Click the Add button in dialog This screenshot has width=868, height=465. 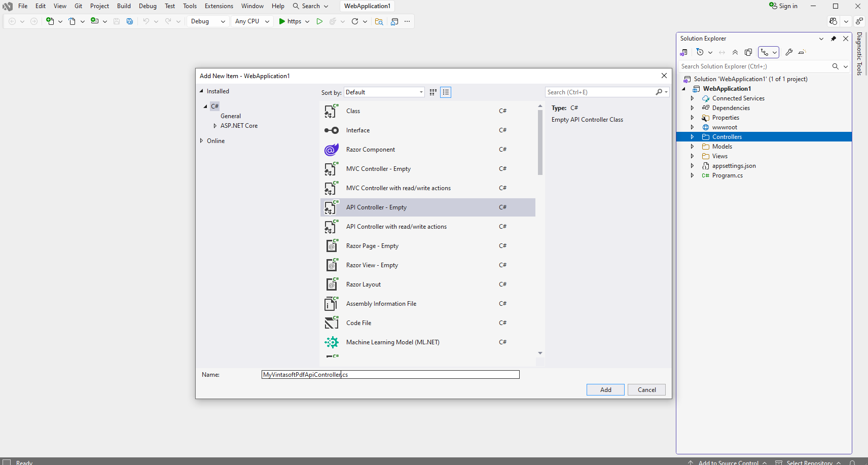605,389
